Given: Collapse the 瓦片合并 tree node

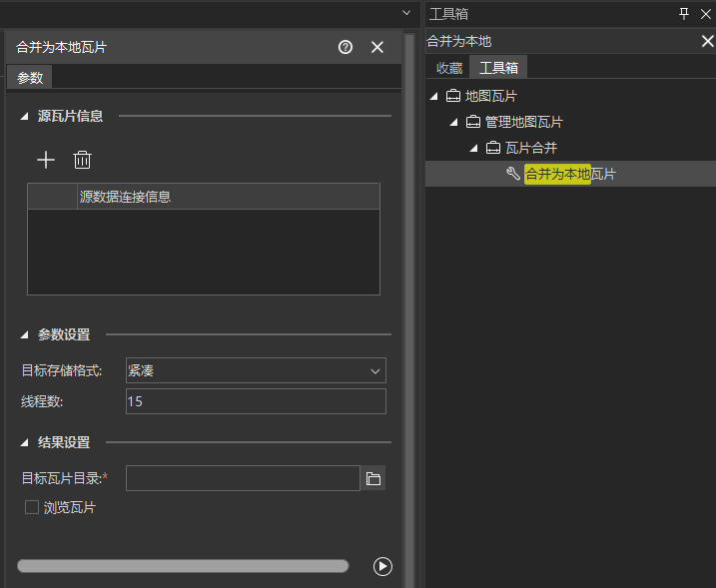Looking at the screenshot, I should click(473, 148).
